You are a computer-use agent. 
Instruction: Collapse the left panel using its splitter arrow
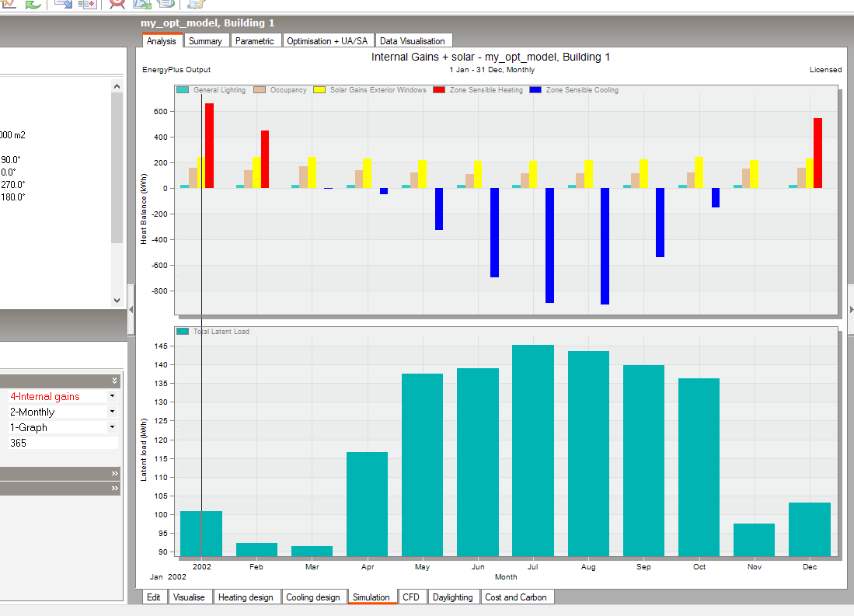[131, 309]
